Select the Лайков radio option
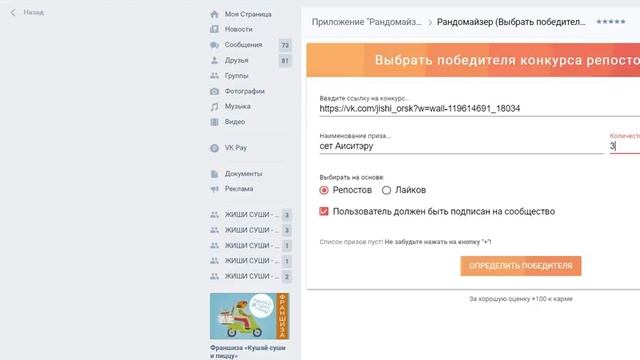Image resolution: width=640 pixels, height=360 pixels. (386, 190)
